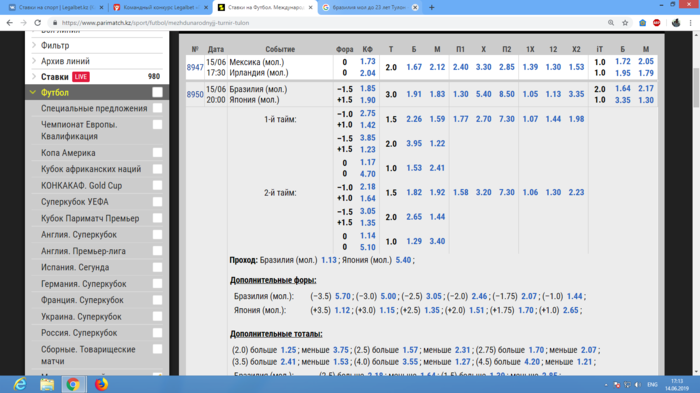
Task: Open event number 8947
Action: [x=195, y=67]
